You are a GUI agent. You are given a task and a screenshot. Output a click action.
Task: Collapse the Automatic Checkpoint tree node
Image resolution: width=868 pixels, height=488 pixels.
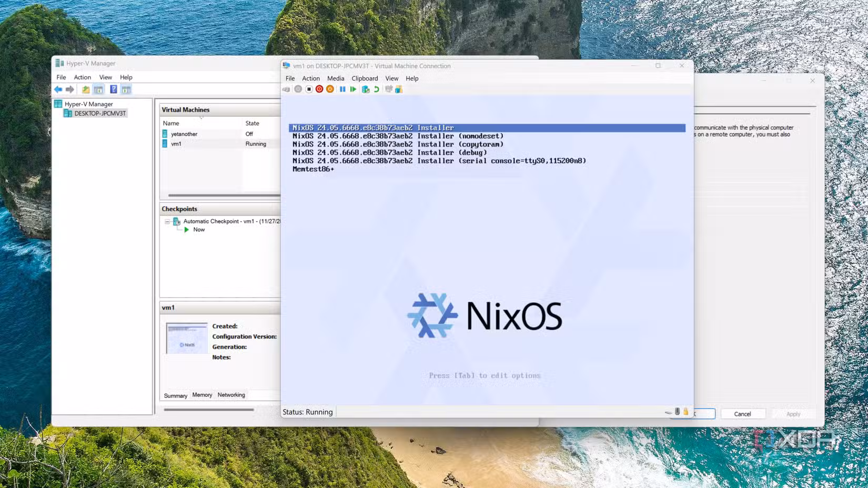point(167,221)
